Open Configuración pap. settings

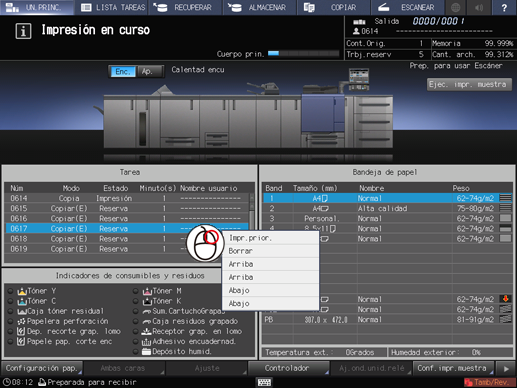(x=42, y=368)
